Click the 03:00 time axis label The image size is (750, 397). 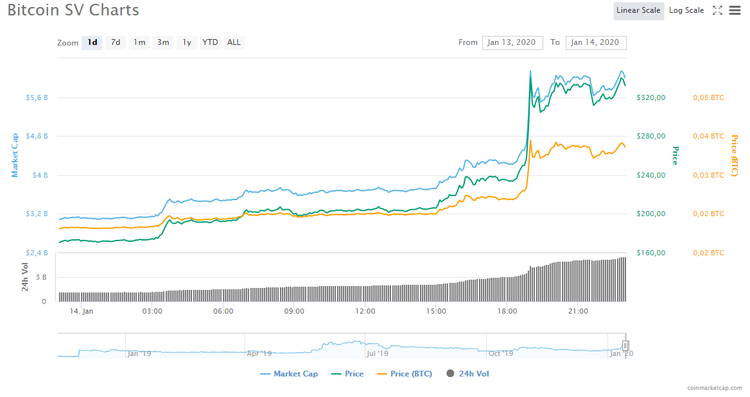[x=152, y=311]
